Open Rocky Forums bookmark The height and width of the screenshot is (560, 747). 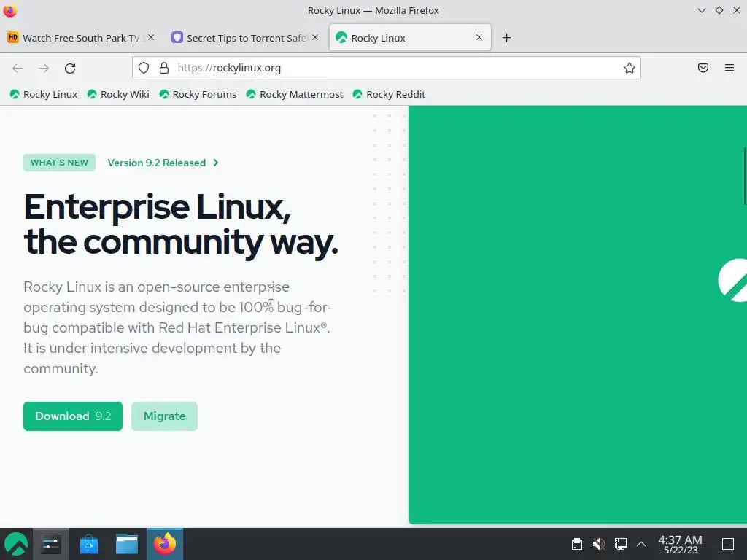point(198,94)
